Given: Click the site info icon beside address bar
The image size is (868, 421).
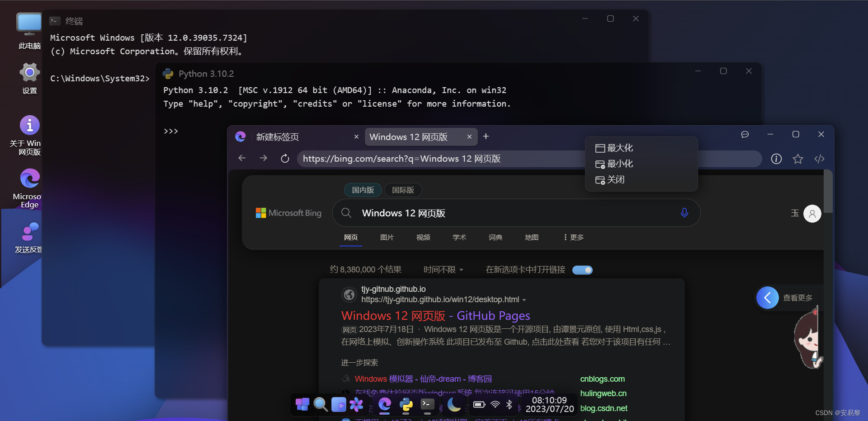Looking at the screenshot, I should click(x=776, y=159).
